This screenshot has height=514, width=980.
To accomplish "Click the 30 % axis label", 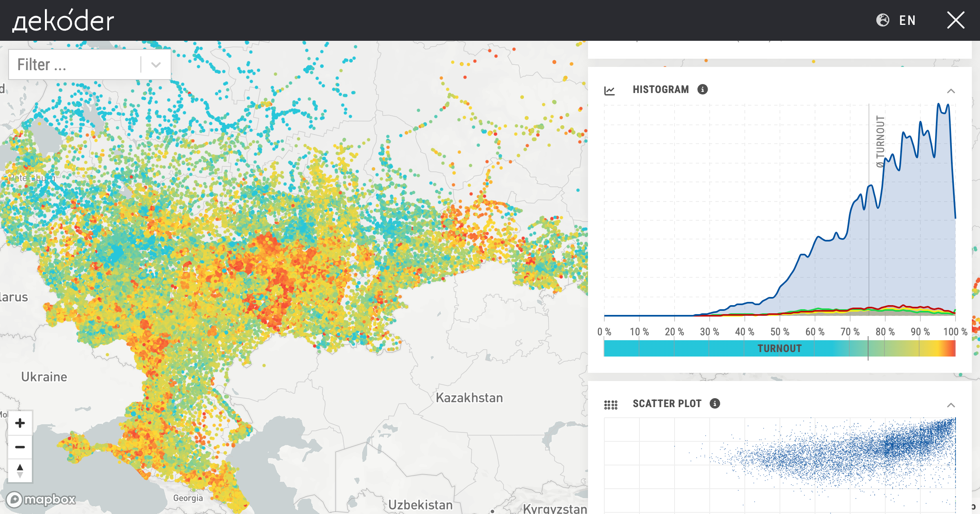I will pos(709,332).
